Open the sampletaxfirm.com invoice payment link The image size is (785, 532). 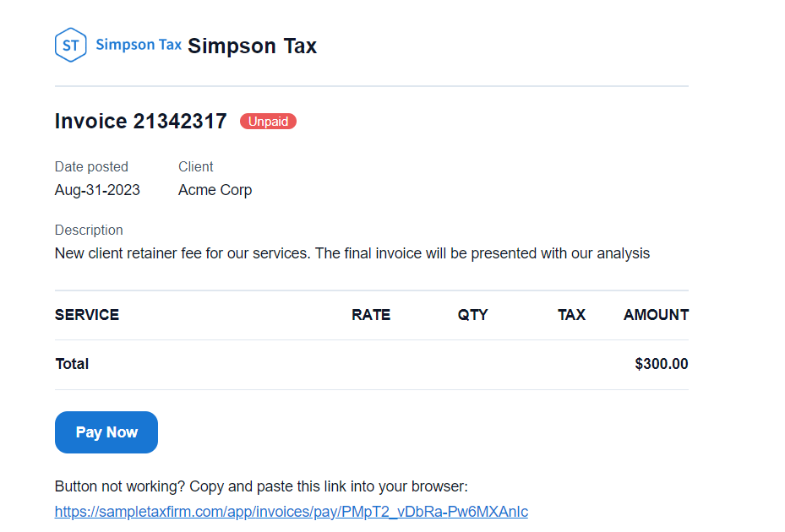292,512
